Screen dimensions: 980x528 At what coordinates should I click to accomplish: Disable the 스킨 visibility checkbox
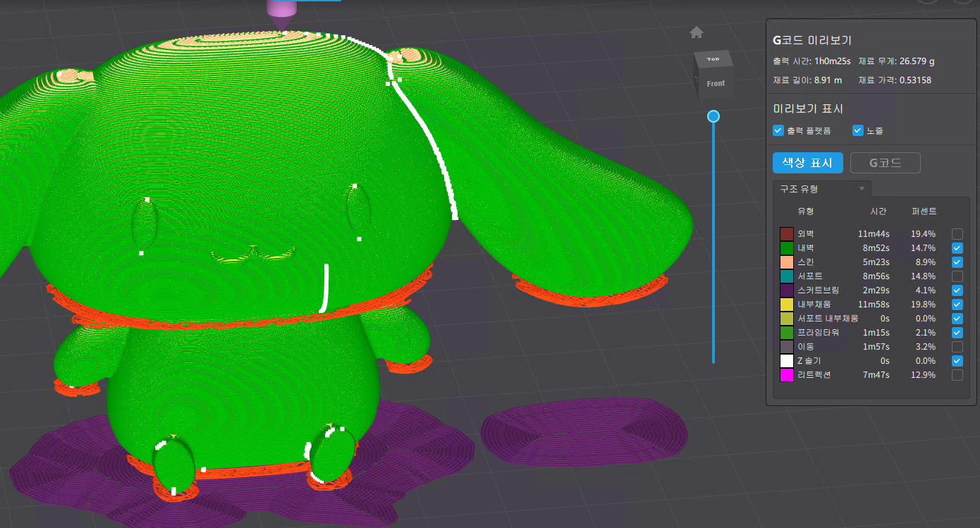coord(957,262)
